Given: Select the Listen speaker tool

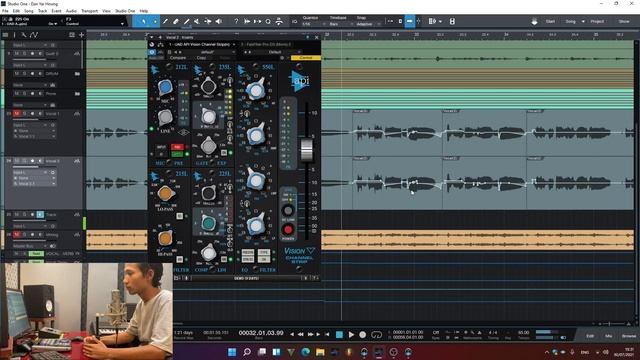Looking at the screenshot, I should click(219, 21).
